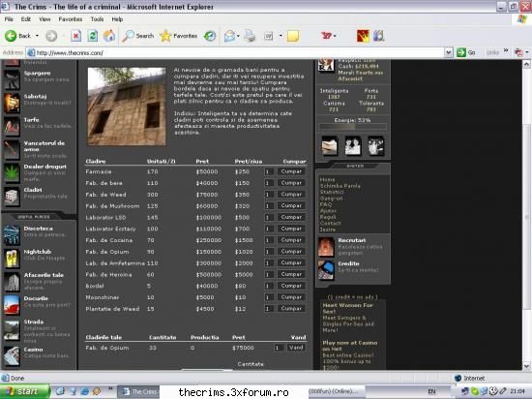This screenshot has width=532, height=399.
Task: Click the browser Home toolbar icon
Action: click(109, 36)
